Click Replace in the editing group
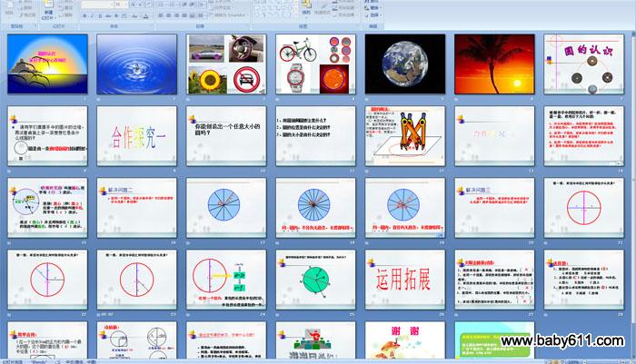 [x=373, y=7]
